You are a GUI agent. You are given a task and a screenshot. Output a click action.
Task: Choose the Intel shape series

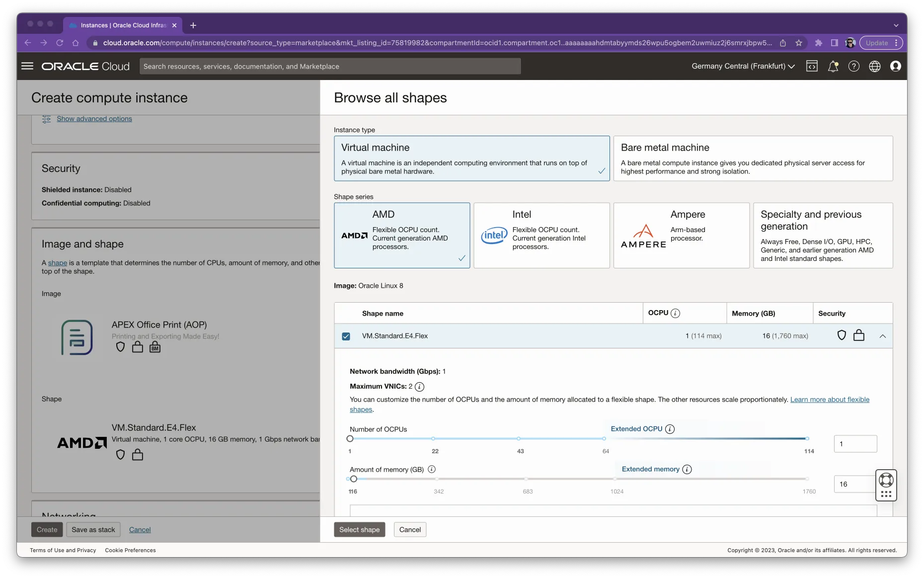click(x=541, y=235)
